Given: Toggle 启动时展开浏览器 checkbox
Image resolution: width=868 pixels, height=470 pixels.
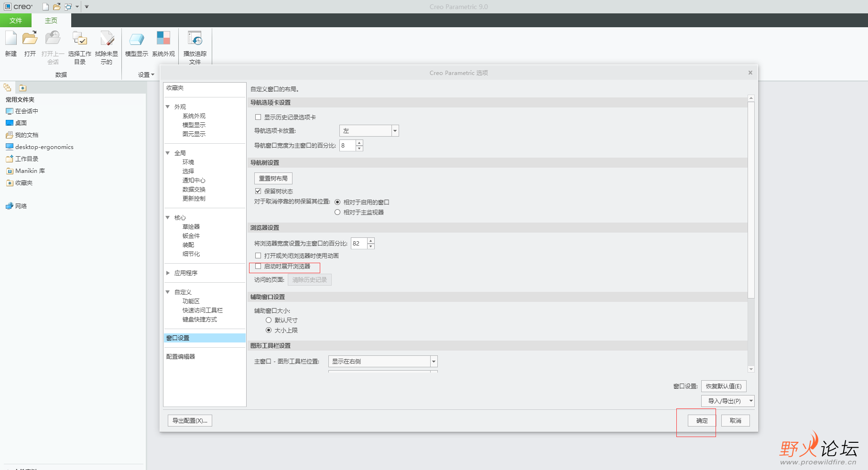Looking at the screenshot, I should point(258,266).
